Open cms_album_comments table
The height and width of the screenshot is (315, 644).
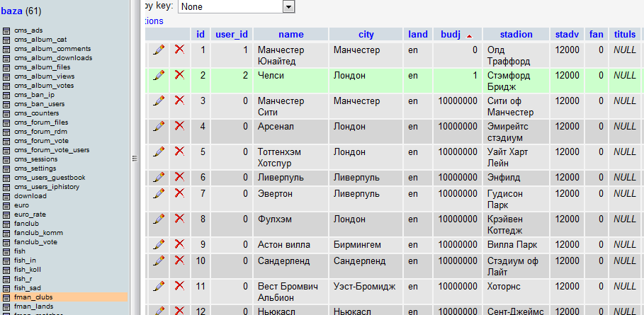click(52, 49)
